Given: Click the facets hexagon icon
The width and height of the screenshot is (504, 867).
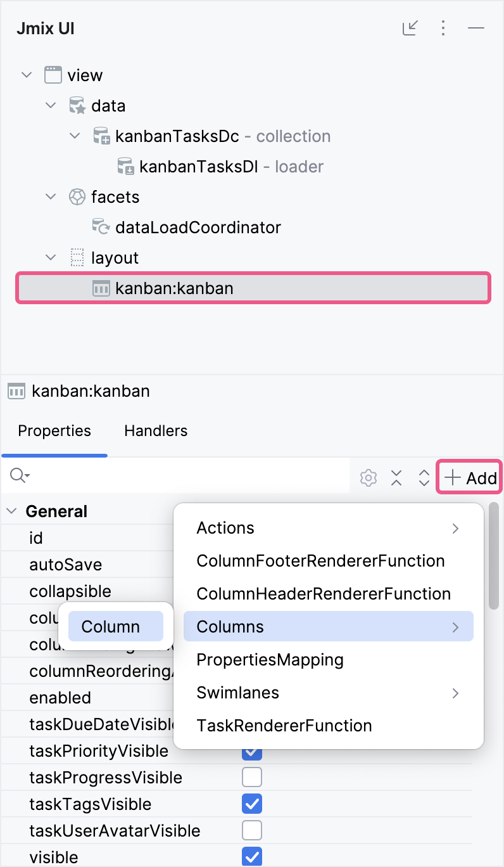Looking at the screenshot, I should [x=77, y=196].
